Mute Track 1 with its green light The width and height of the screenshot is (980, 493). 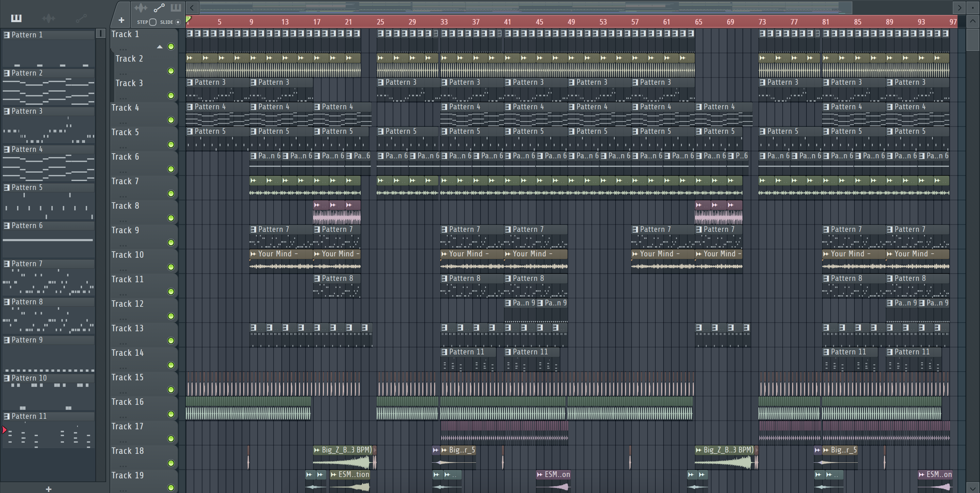click(171, 46)
